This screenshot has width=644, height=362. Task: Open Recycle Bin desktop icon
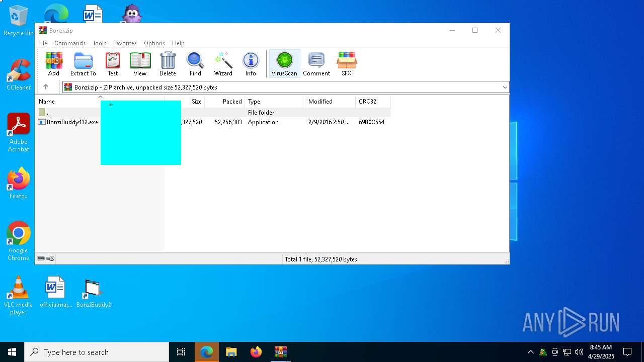pyautogui.click(x=19, y=21)
